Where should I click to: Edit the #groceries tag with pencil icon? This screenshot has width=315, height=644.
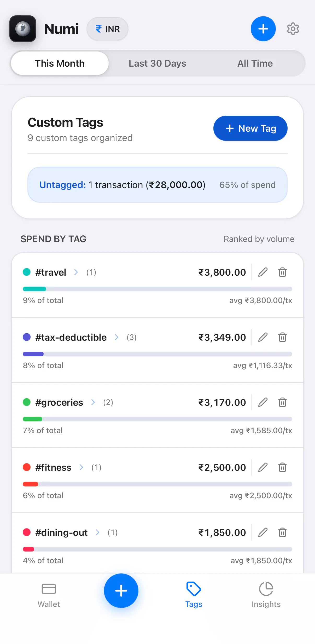click(x=263, y=402)
